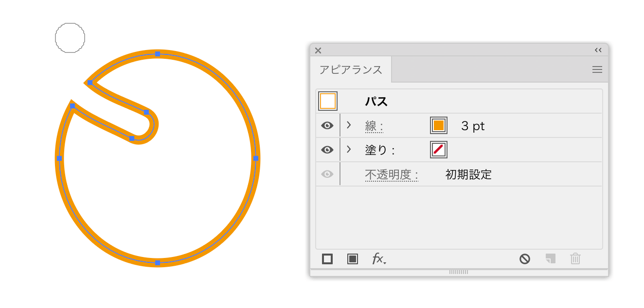Click the orange stroke color swatch
Image resolution: width=644 pixels, height=308 pixels.
437,125
